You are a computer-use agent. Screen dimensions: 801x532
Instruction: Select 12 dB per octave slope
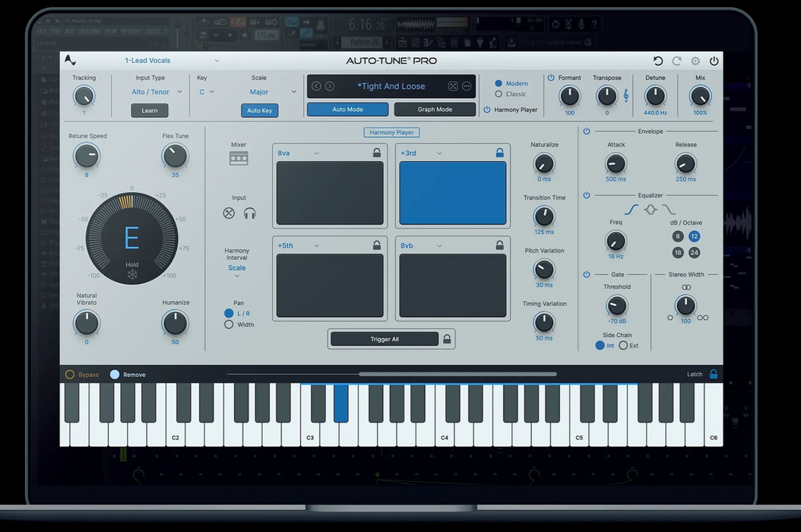tap(695, 236)
